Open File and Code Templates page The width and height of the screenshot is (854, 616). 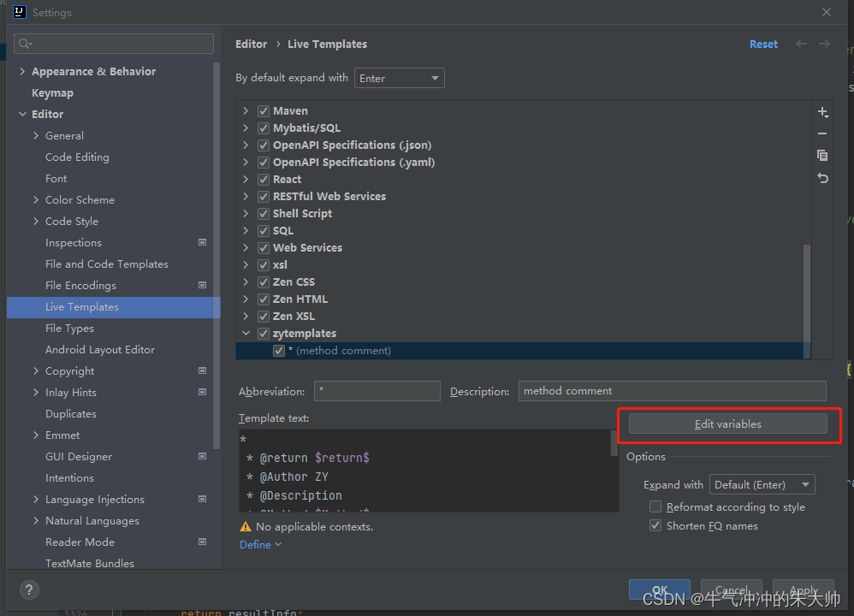tap(107, 264)
